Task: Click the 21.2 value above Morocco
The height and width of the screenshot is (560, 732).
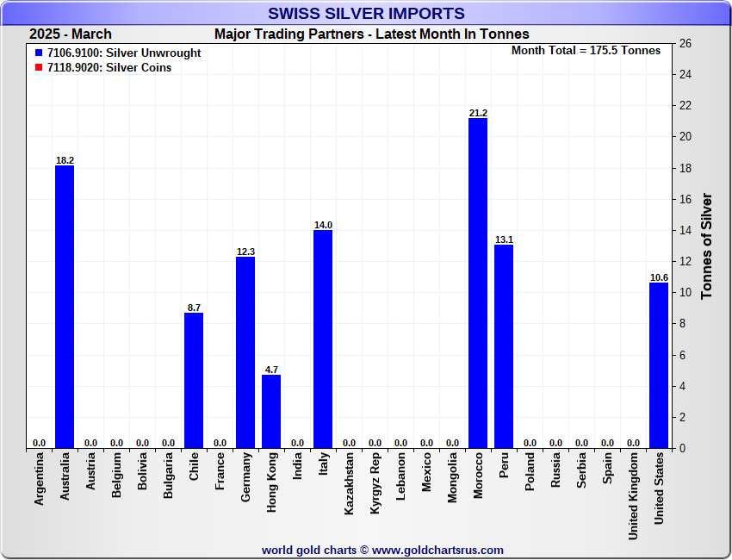Action: [x=478, y=113]
